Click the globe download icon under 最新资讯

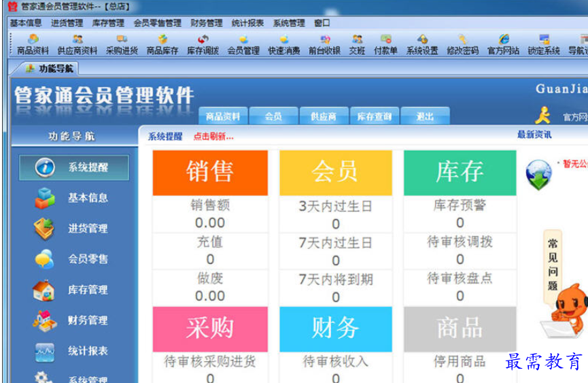click(538, 174)
